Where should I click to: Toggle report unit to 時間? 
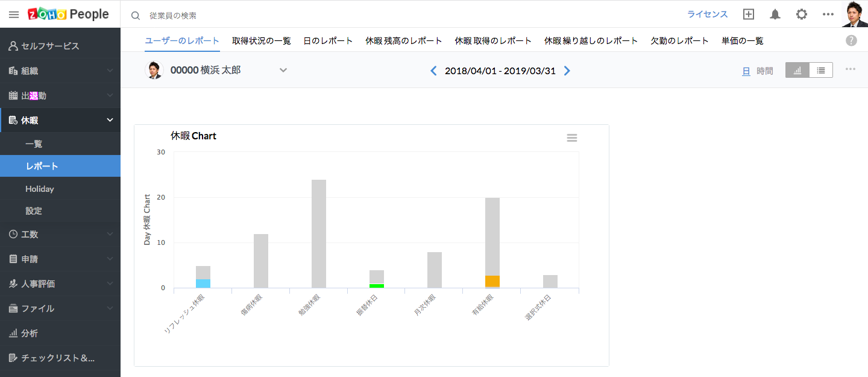(x=765, y=71)
